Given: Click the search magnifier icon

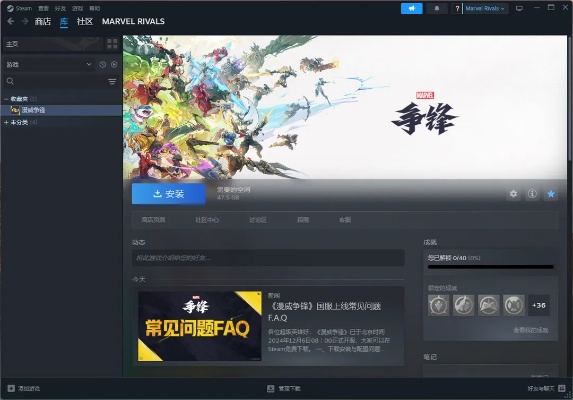Looking at the screenshot, I should [10, 81].
